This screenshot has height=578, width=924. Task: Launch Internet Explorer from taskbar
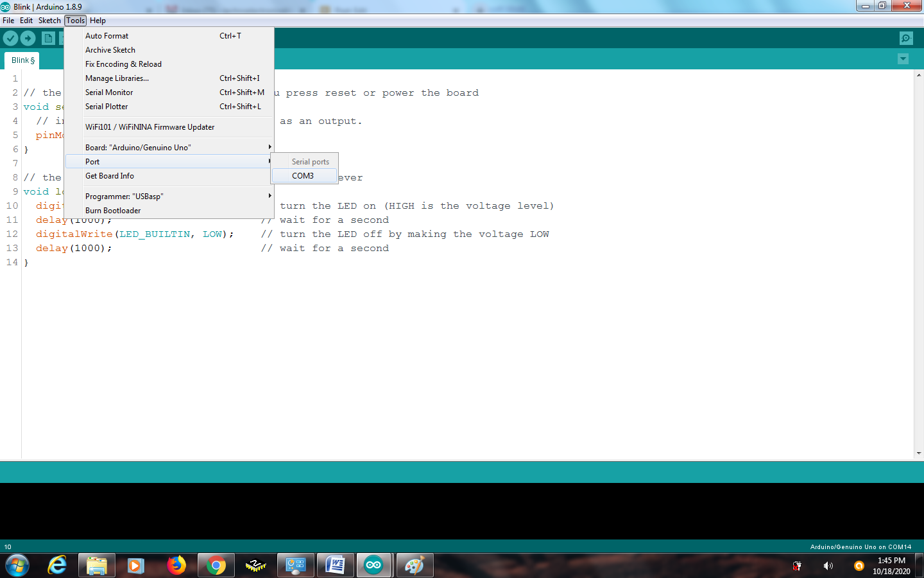point(57,566)
